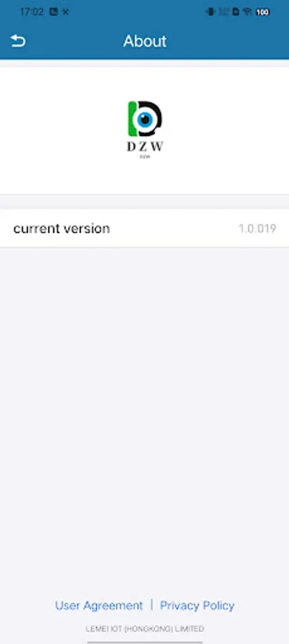Tap the DZW text under the logo

[x=145, y=146]
